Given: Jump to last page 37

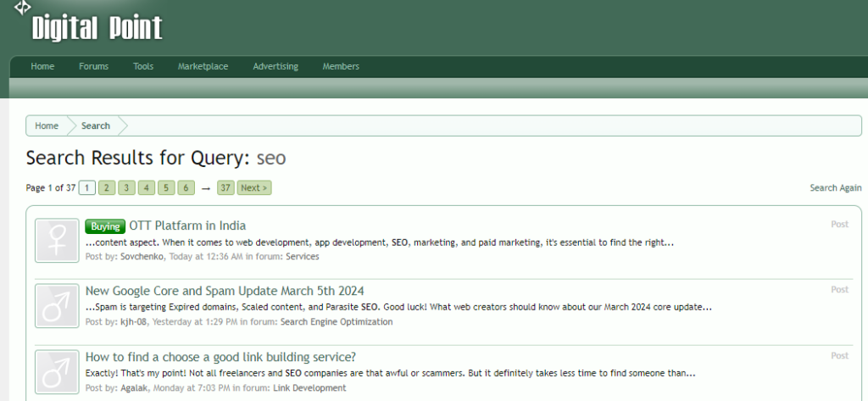Looking at the screenshot, I should pos(225,187).
